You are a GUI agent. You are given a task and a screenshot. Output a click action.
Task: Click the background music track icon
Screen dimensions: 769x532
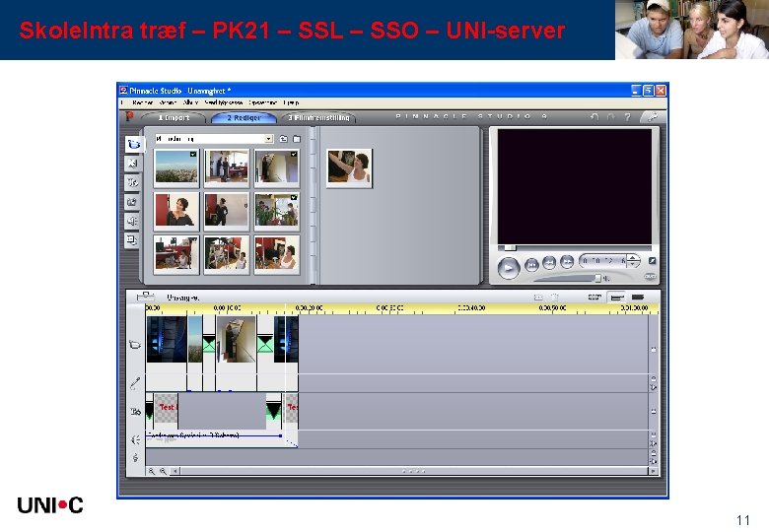[x=135, y=457]
